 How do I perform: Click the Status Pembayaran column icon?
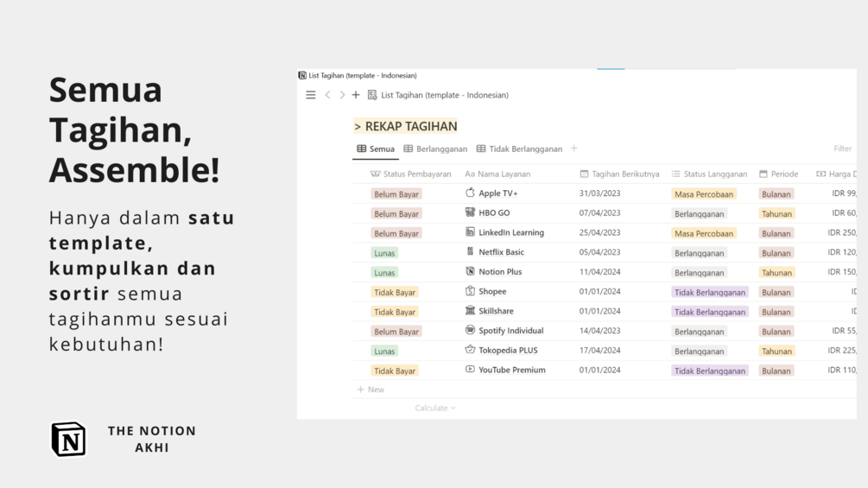coord(376,174)
